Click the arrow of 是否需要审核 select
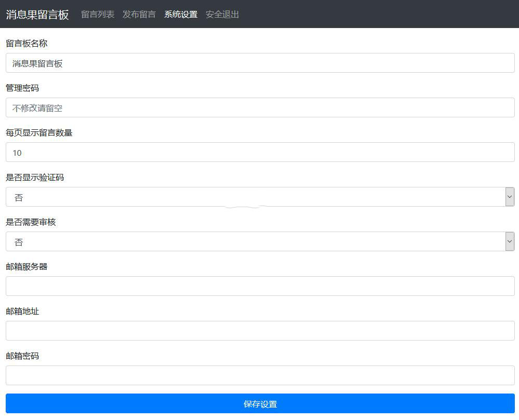 coord(510,241)
